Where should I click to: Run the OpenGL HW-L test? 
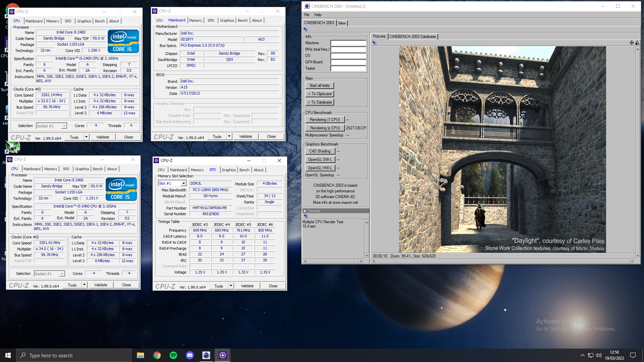coord(320,168)
